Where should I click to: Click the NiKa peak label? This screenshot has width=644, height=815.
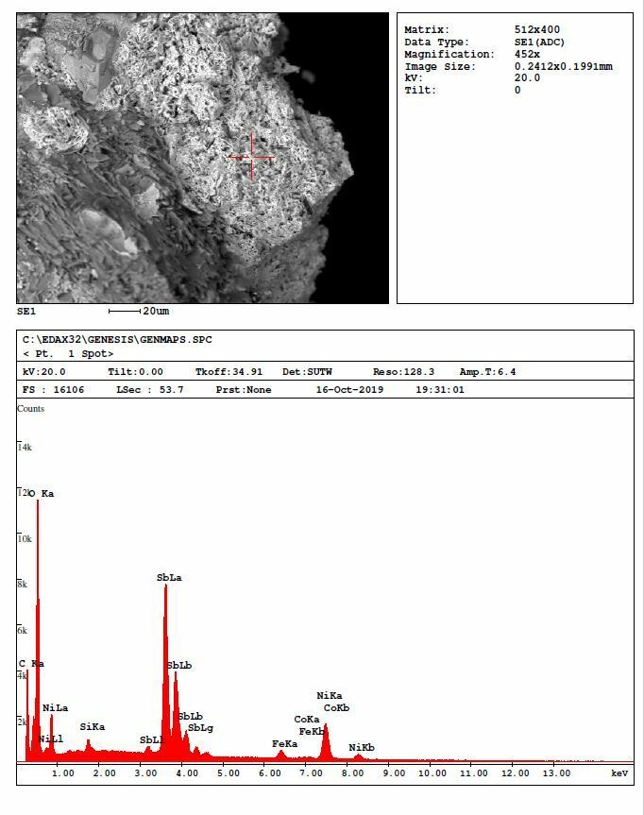[330, 696]
